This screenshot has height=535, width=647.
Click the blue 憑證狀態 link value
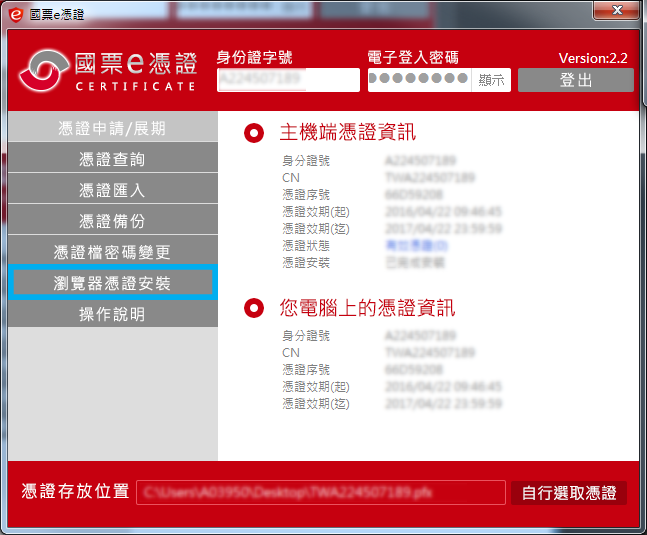[x=416, y=245]
